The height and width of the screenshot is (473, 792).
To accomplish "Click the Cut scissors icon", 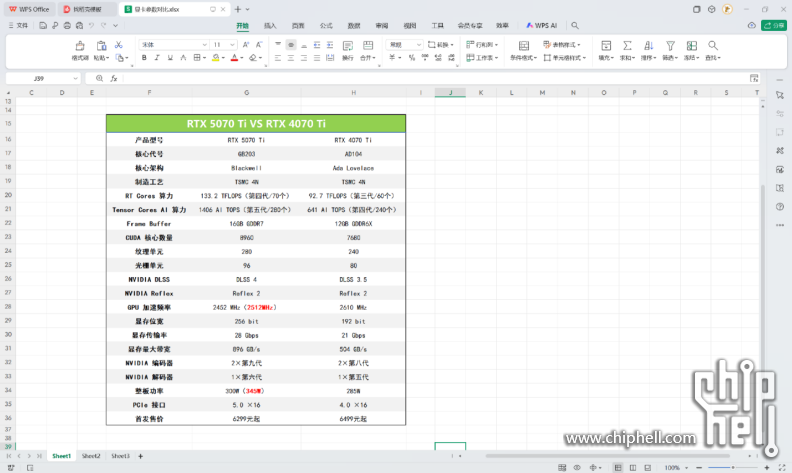I will 119,45.
